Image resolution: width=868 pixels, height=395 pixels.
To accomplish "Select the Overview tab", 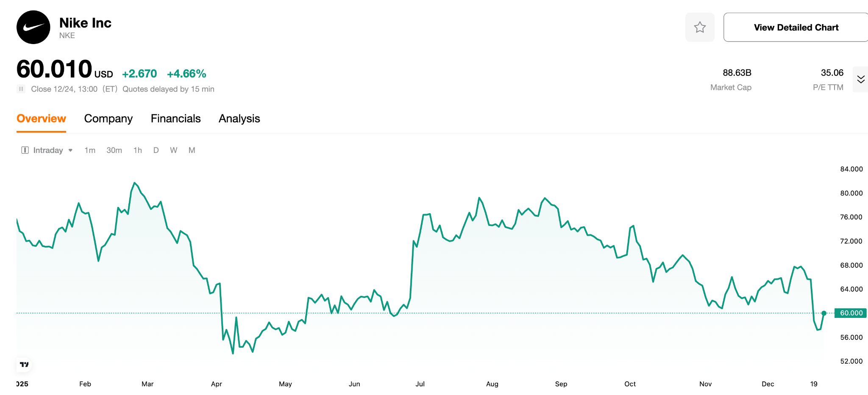I will (41, 119).
